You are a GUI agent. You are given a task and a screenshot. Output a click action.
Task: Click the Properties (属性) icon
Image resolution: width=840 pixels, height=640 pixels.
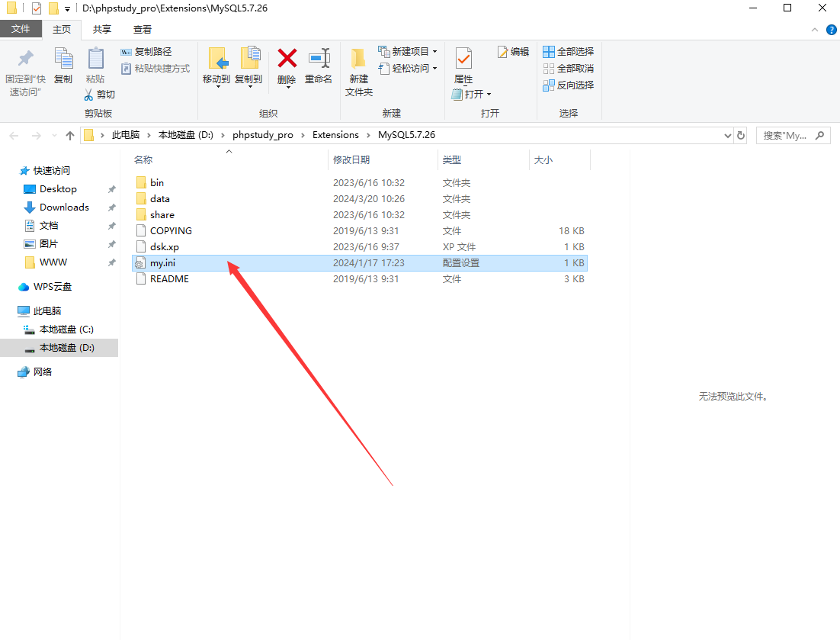tap(463, 59)
